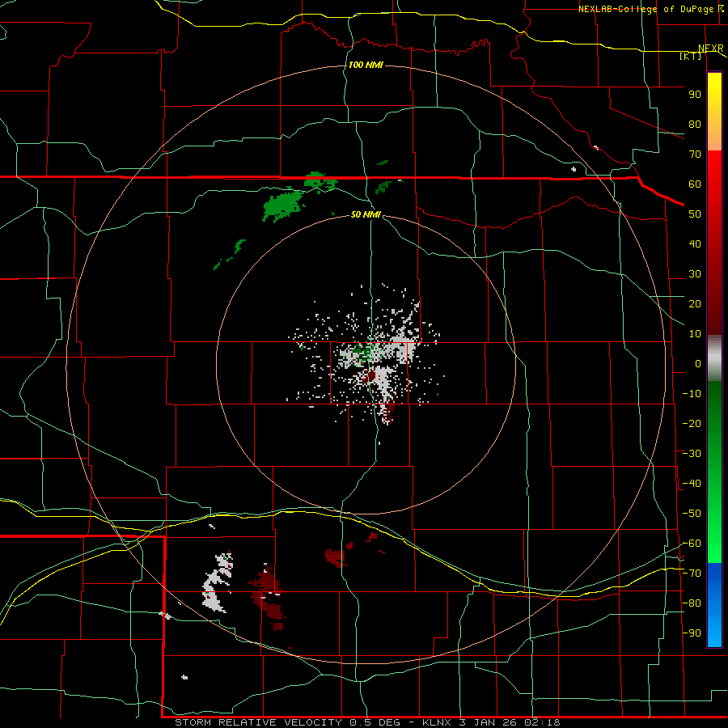Click the -10 knot scale label

pos(692,394)
